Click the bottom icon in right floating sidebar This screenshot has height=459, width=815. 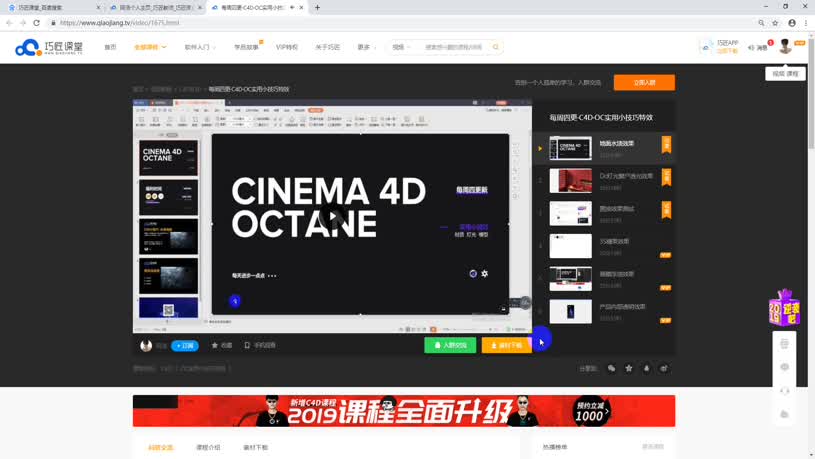click(785, 414)
